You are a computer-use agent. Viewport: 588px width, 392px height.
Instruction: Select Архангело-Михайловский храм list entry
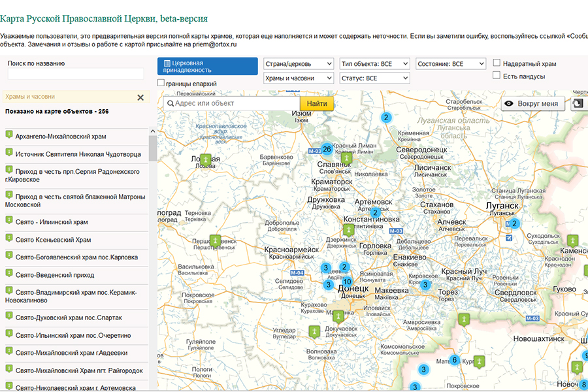61,137
